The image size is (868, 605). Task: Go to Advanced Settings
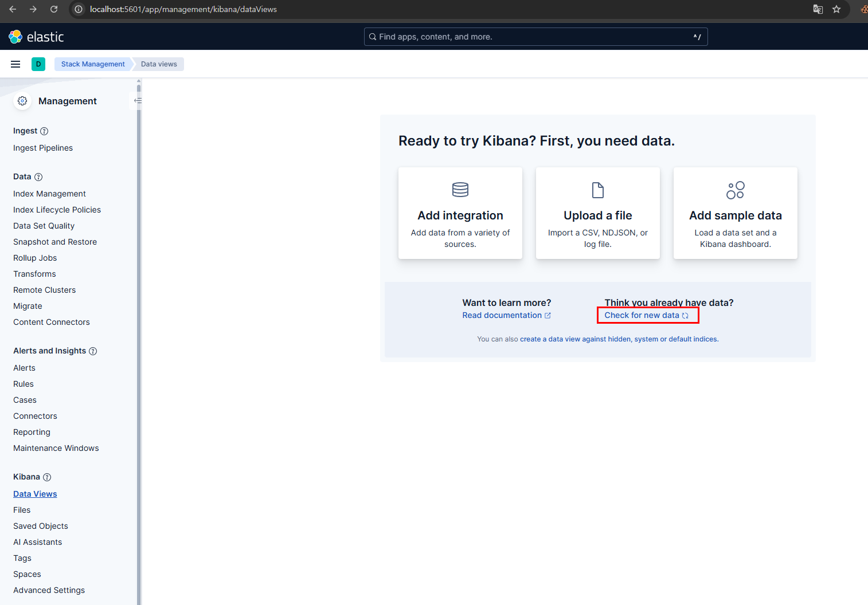pos(49,590)
